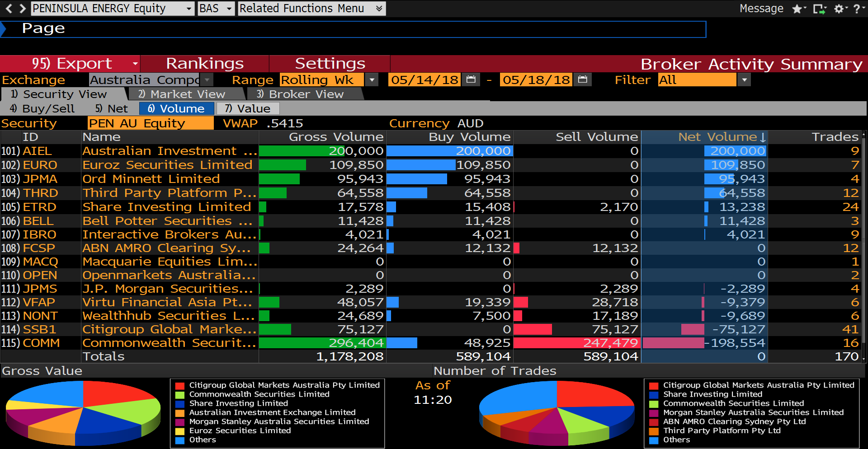Screen dimensions: 868x449
Task: Click Openmarkets Australia... broker name
Action: pyautogui.click(x=169, y=276)
